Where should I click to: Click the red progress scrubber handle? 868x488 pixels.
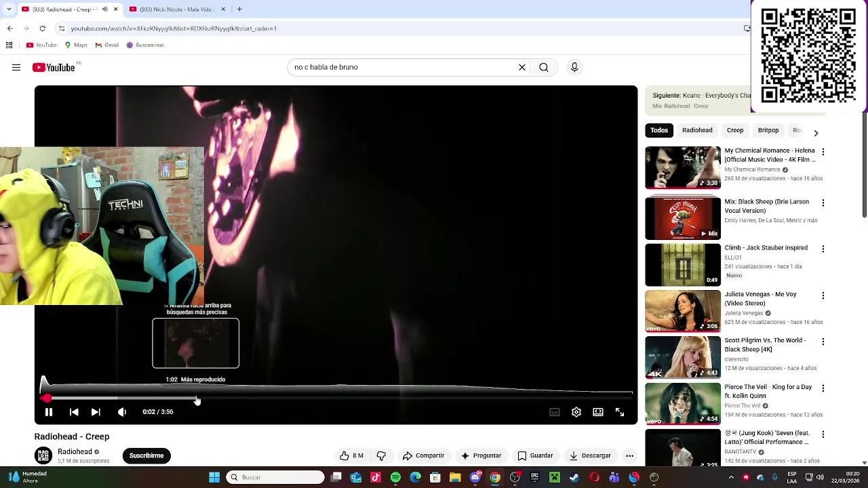pos(46,399)
